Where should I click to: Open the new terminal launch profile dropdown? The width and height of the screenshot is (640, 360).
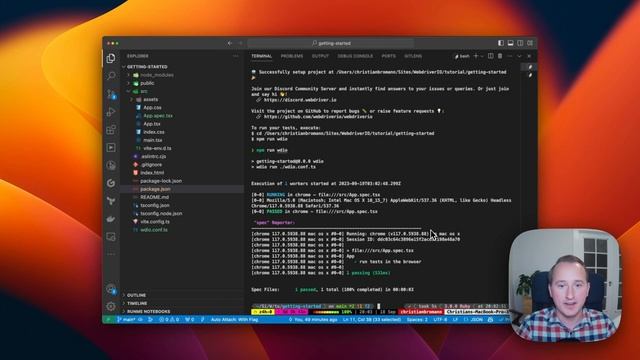482,56
